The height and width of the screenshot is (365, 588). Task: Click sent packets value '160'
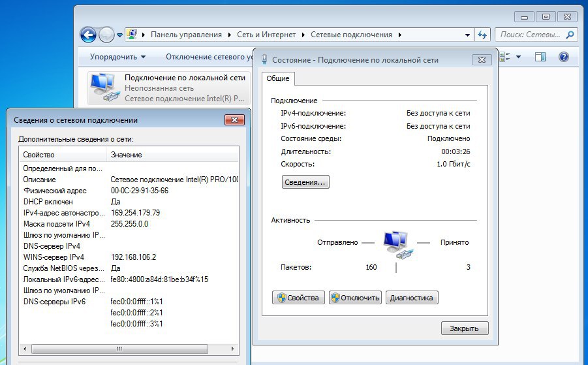pos(371,267)
